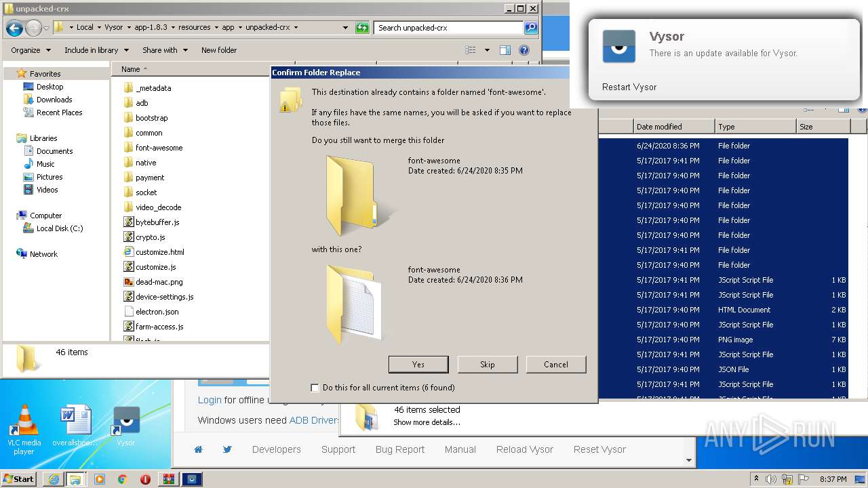Click the search magnifier icon in Explorer
The height and width of the screenshot is (488, 868).
coord(531,28)
